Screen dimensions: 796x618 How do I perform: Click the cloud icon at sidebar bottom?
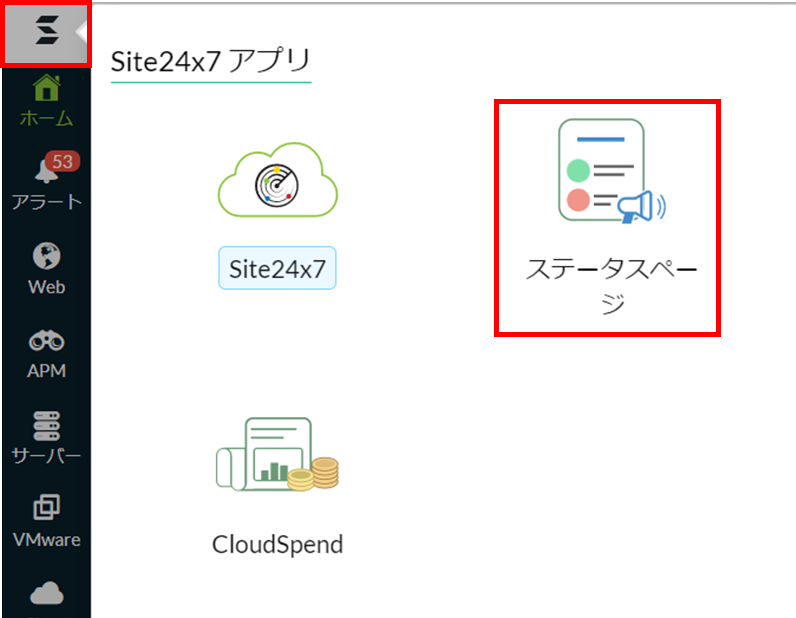[46, 594]
